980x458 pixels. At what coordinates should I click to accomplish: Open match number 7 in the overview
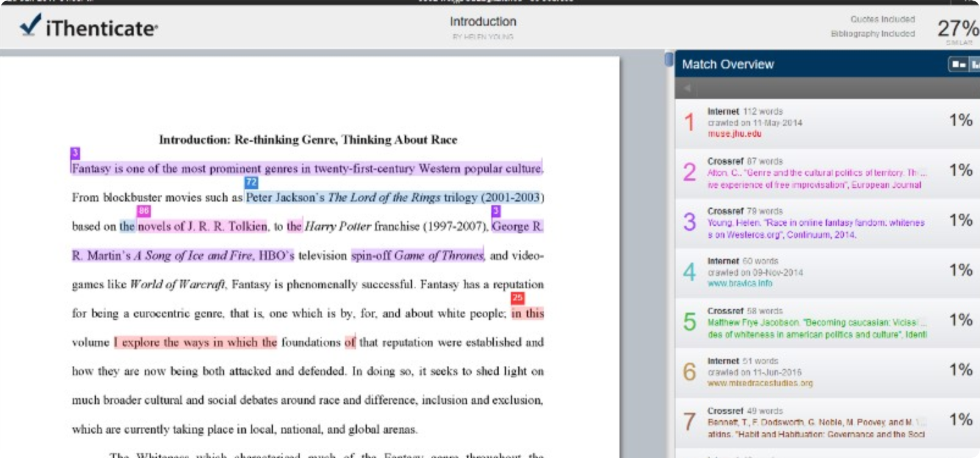pos(827,423)
